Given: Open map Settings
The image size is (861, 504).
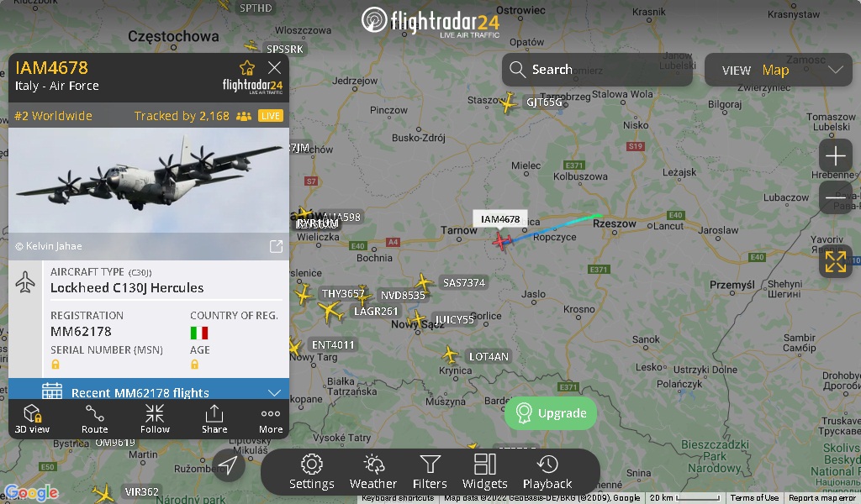Looking at the screenshot, I should point(311,471).
